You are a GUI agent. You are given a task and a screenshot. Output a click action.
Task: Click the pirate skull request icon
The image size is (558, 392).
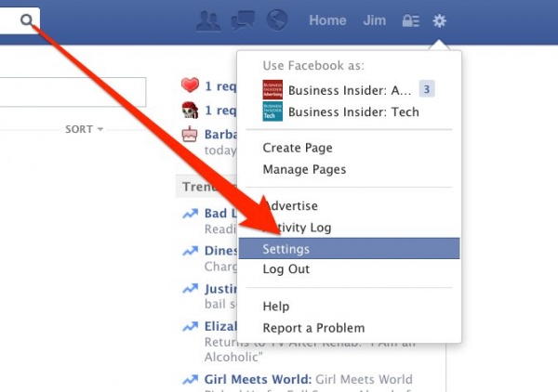[190, 111]
